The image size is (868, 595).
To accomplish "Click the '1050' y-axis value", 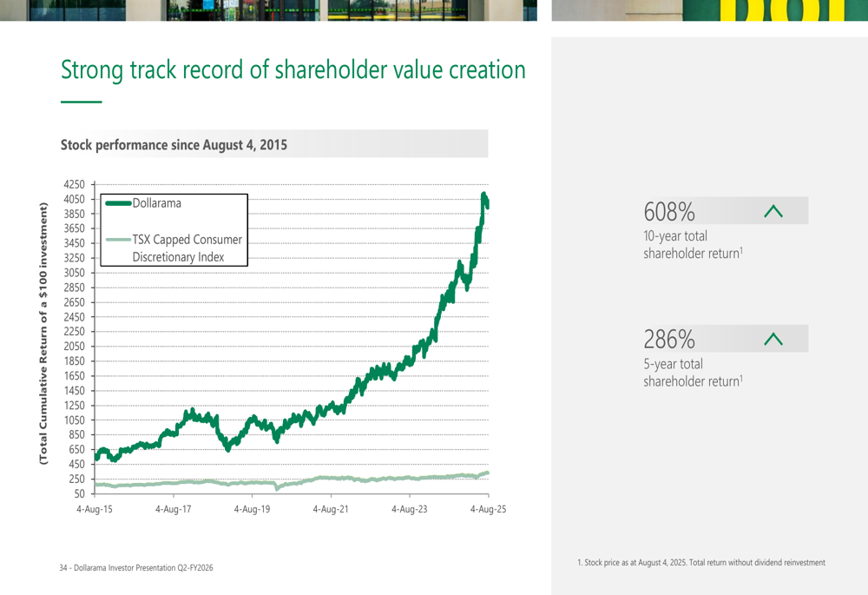I will [74, 420].
